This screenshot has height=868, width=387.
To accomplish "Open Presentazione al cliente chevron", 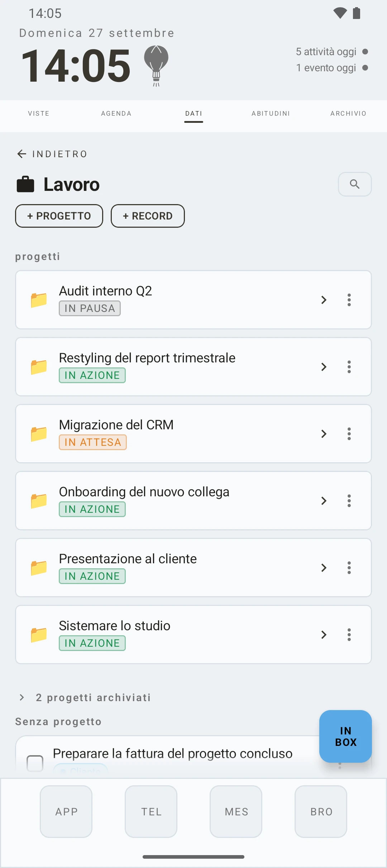I will point(324,568).
